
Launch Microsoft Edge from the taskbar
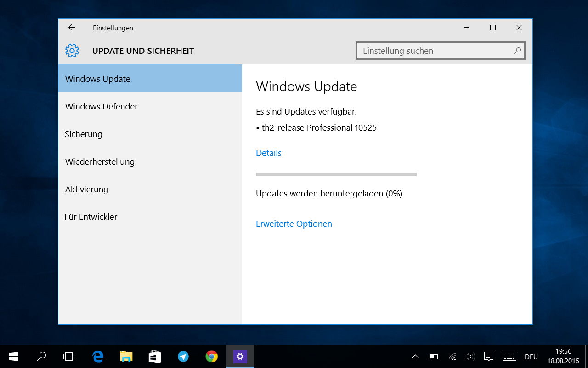pos(97,356)
